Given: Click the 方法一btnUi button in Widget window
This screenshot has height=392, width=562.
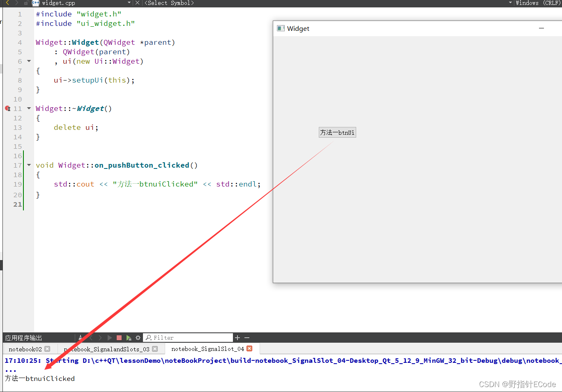Looking at the screenshot, I should point(337,132).
